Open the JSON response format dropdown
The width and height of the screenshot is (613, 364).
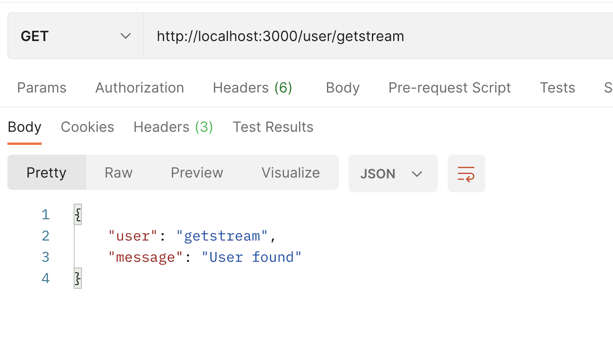coord(393,173)
